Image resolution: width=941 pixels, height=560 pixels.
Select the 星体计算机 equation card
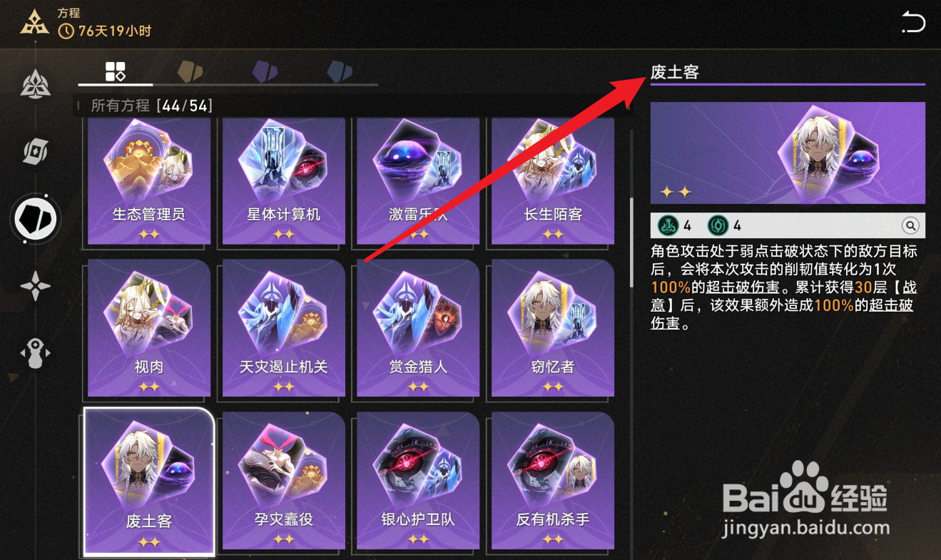tap(284, 181)
